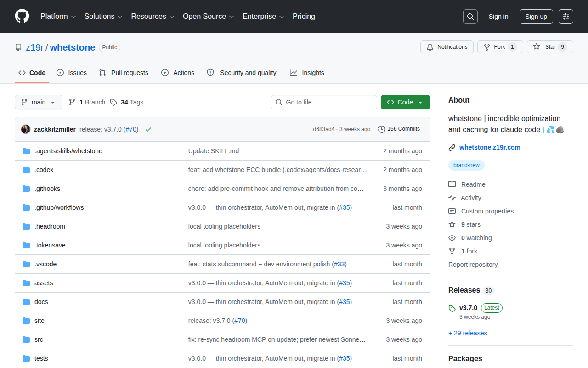Image resolution: width=588 pixels, height=368 pixels.
Task: Open the site folder
Action: 40,321
